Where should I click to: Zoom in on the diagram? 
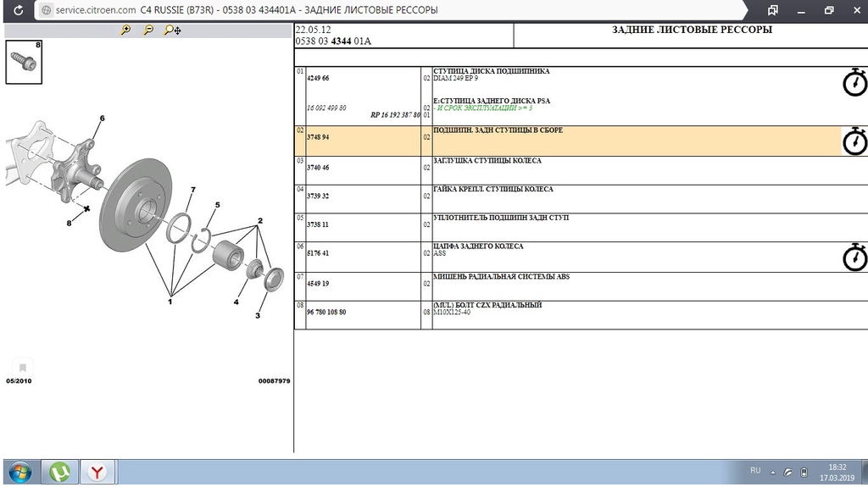(x=125, y=30)
